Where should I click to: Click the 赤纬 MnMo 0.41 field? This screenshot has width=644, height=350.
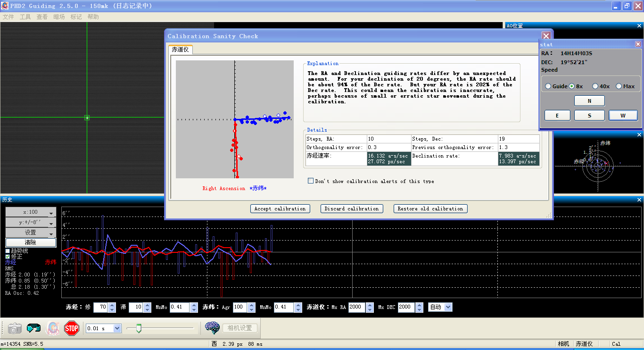pos(284,307)
